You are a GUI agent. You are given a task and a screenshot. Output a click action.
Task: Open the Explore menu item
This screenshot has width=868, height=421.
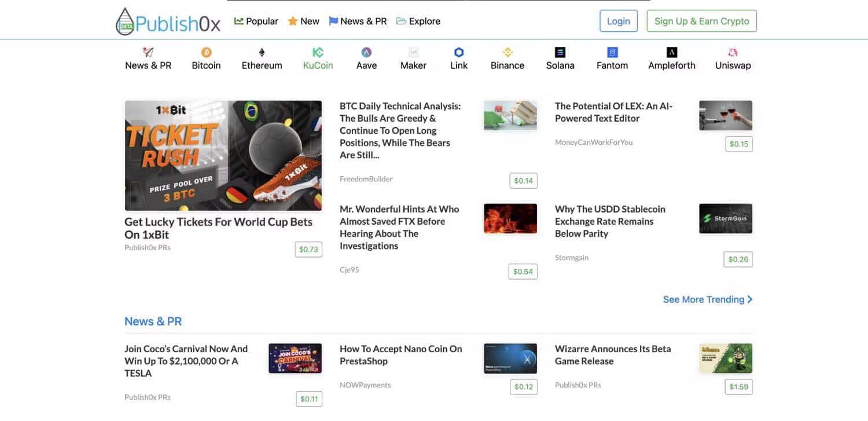tap(418, 21)
